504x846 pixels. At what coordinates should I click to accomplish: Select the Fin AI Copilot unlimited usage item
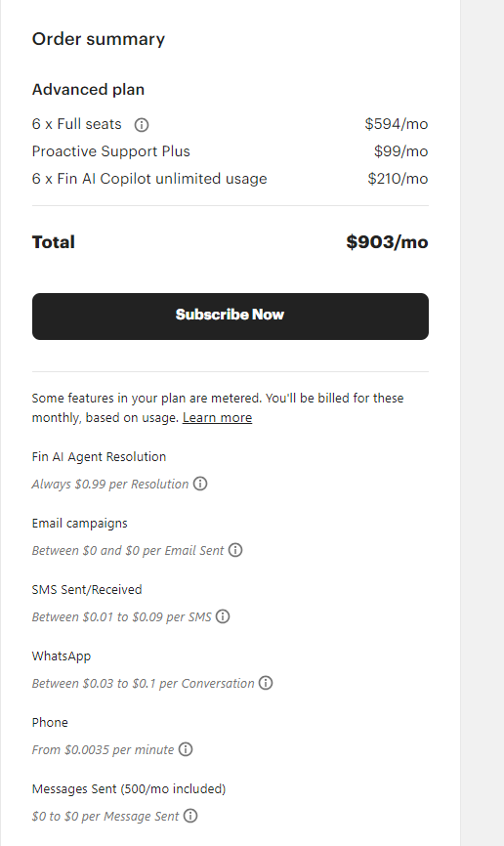[x=149, y=179]
